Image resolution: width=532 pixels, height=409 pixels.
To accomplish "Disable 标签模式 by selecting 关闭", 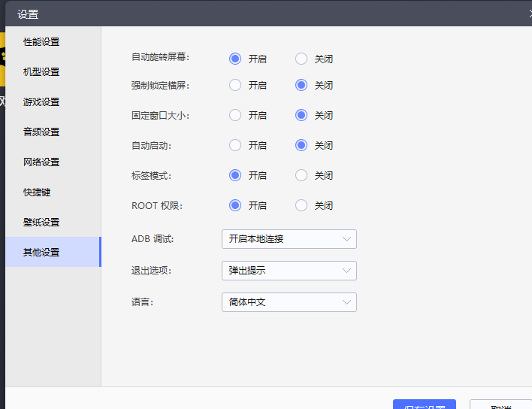I will 301,176.
